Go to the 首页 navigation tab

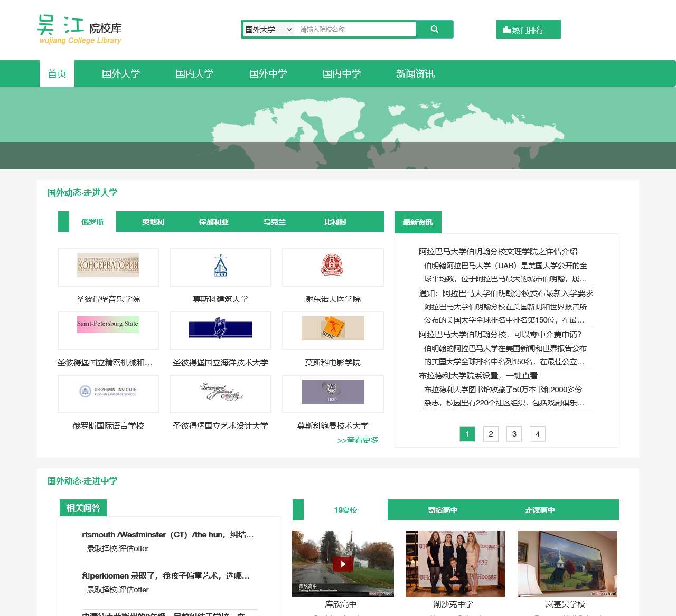[57, 73]
